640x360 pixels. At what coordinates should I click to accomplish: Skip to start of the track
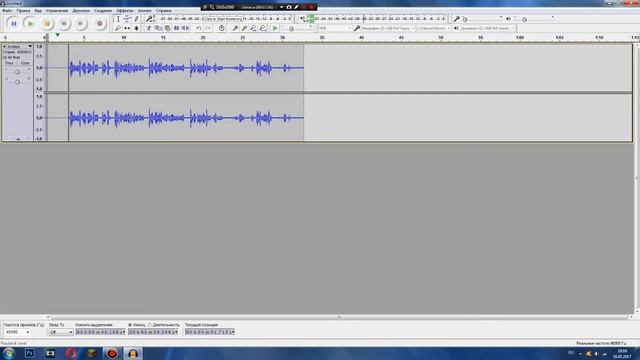64,24
